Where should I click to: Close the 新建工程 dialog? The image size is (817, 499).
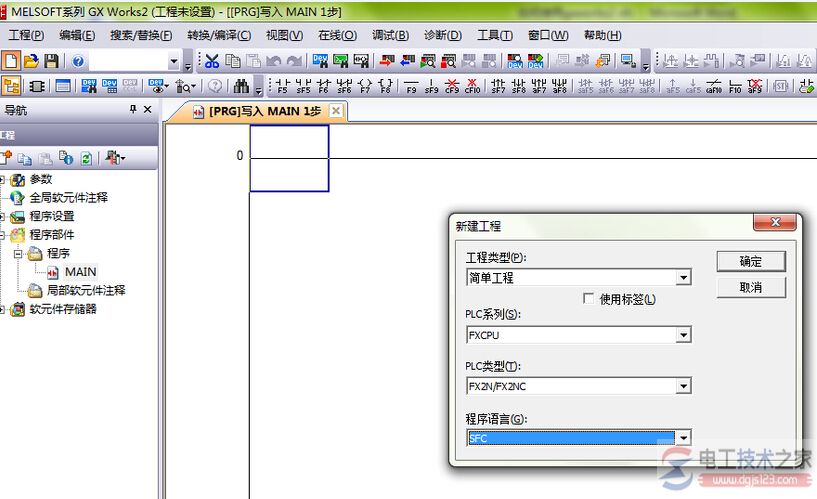pyautogui.click(x=775, y=222)
